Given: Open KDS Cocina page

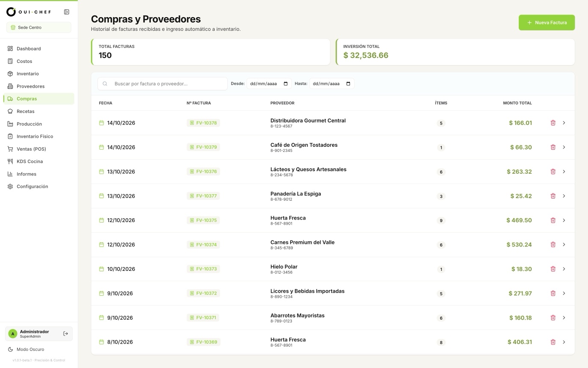Looking at the screenshot, I should click(x=39, y=161).
